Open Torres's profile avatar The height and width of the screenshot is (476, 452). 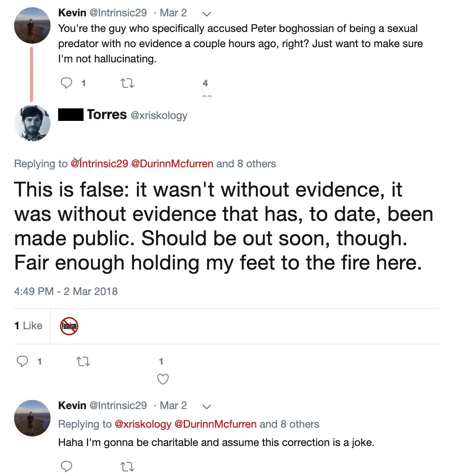tap(32, 123)
